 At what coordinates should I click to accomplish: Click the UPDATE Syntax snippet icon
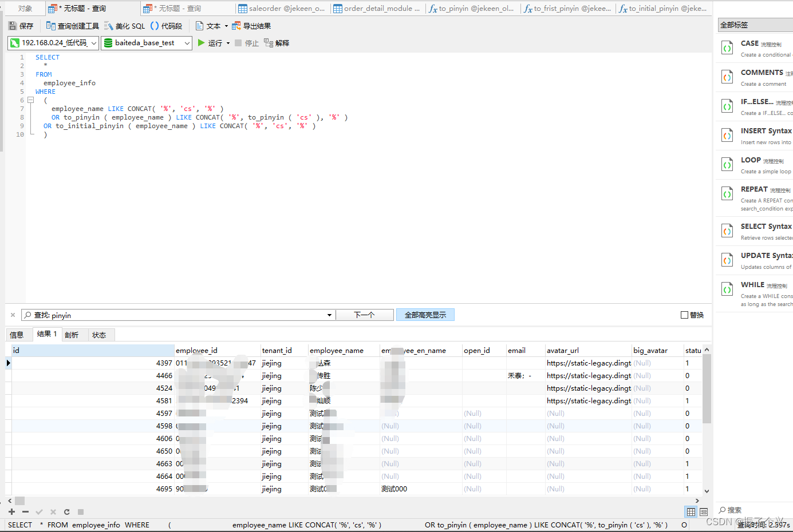pos(727,260)
